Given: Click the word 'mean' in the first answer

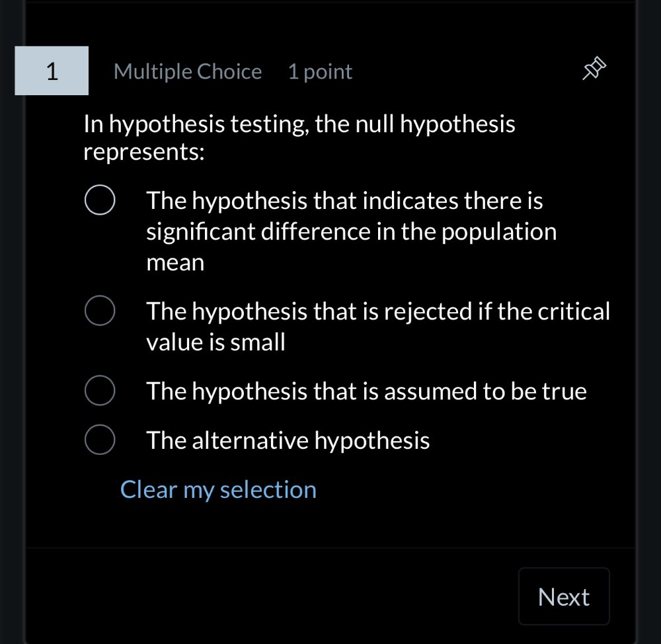Looking at the screenshot, I should [x=175, y=262].
